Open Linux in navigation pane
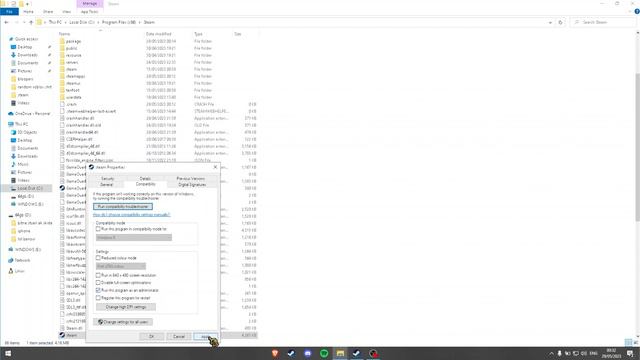Screen dimensions: 640x360 (x=19, y=271)
